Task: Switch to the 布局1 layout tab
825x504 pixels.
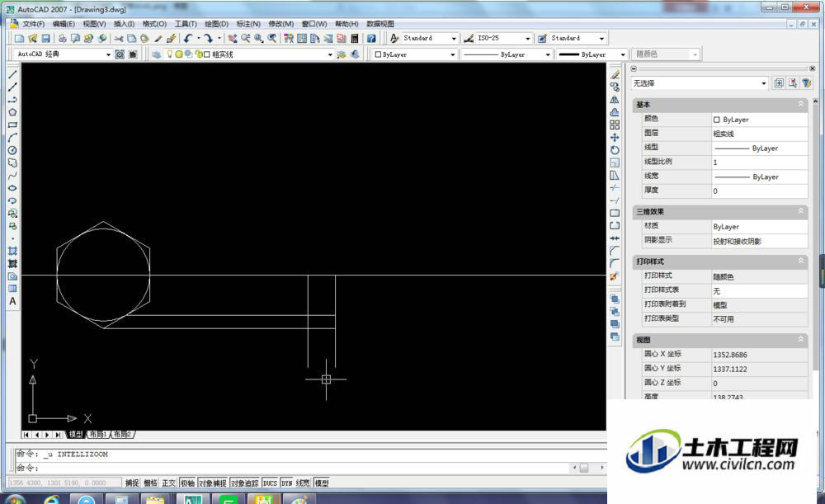Action: pos(98,435)
